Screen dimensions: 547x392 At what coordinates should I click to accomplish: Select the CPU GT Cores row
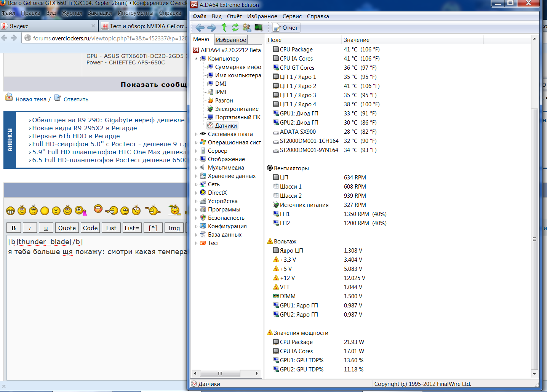(x=325, y=68)
